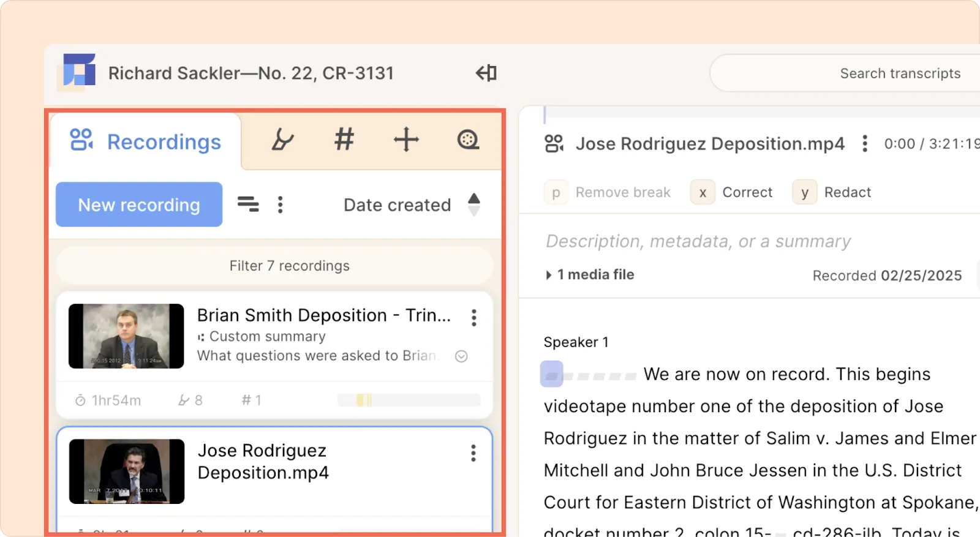This screenshot has height=537, width=980.
Task: Click the blue word marker starting the transcript
Action: (x=552, y=374)
